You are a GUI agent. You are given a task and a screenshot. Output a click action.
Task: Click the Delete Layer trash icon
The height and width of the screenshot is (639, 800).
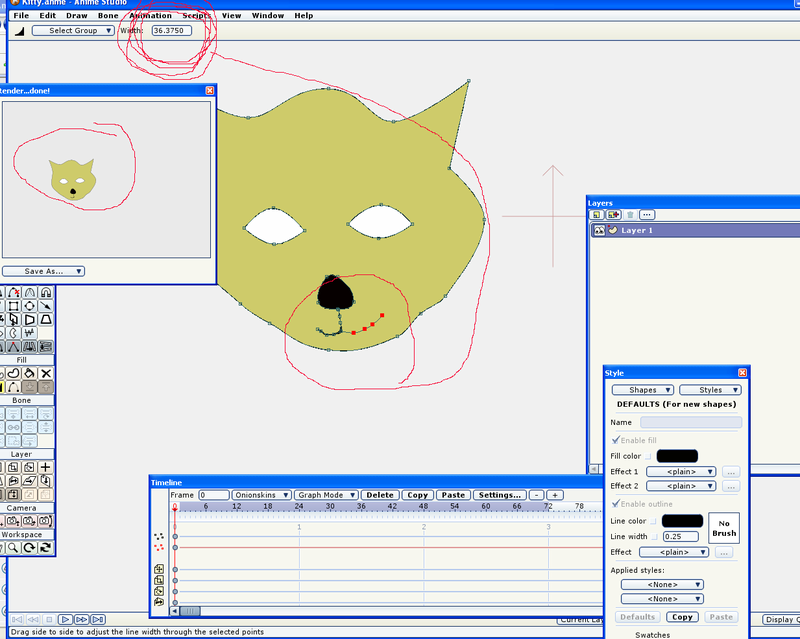coord(630,215)
